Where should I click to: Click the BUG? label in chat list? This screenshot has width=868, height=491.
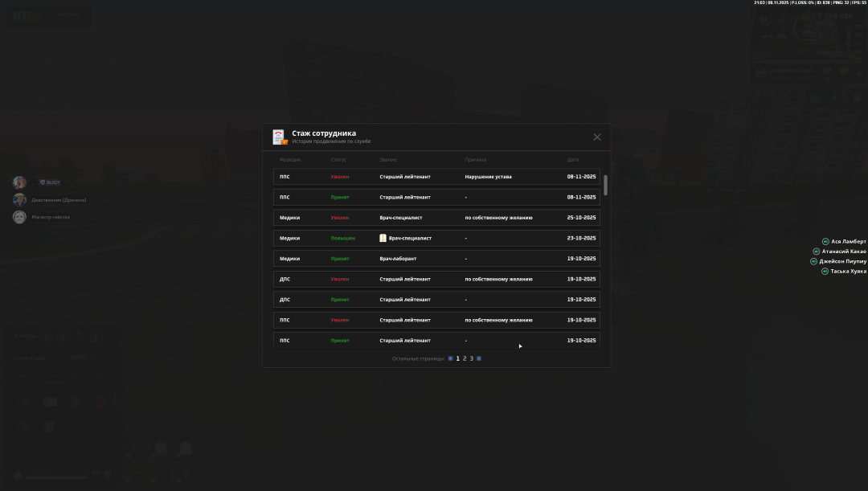[x=51, y=182]
